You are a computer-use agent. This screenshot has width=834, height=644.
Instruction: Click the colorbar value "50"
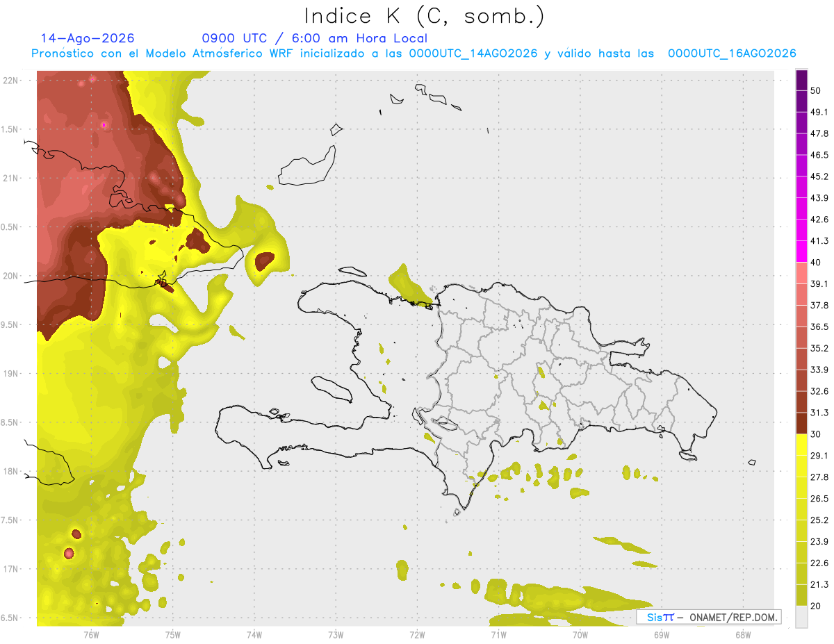pyautogui.click(x=816, y=90)
